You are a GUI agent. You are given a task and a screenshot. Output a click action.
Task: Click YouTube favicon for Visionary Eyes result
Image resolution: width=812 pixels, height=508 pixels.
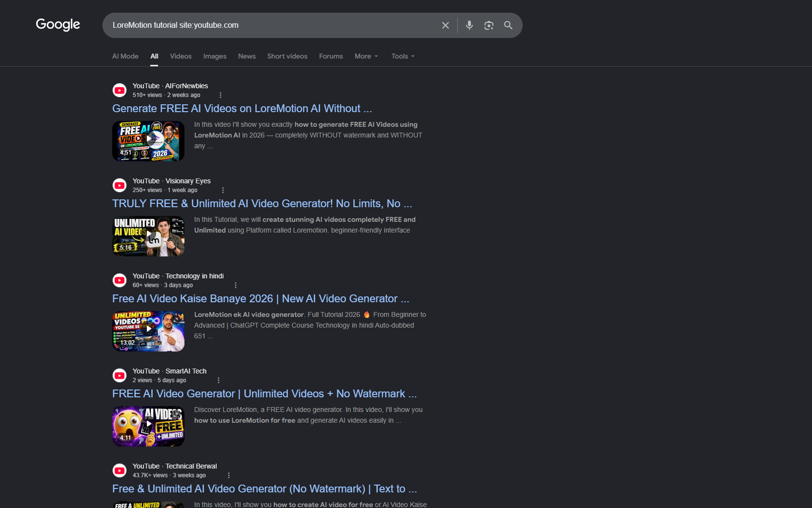coord(120,185)
